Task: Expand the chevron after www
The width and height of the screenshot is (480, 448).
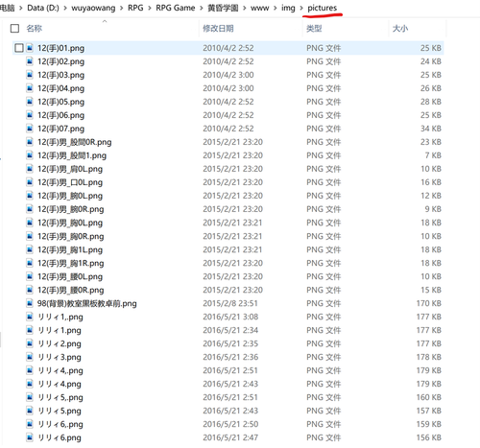Action: click(276, 8)
